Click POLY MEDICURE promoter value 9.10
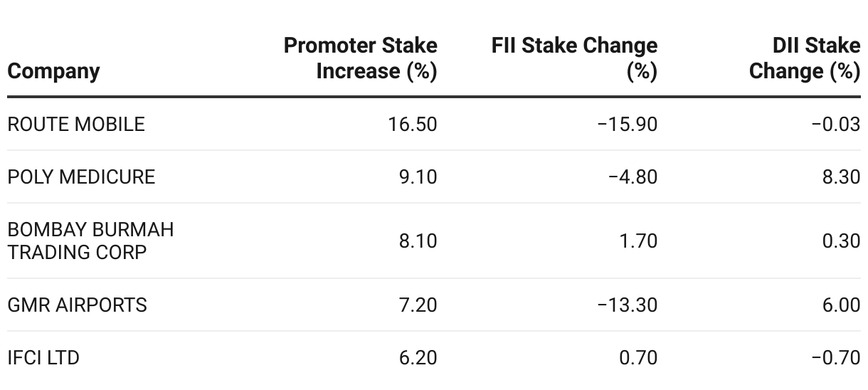Screen dimensions: 868x390 tap(419, 176)
